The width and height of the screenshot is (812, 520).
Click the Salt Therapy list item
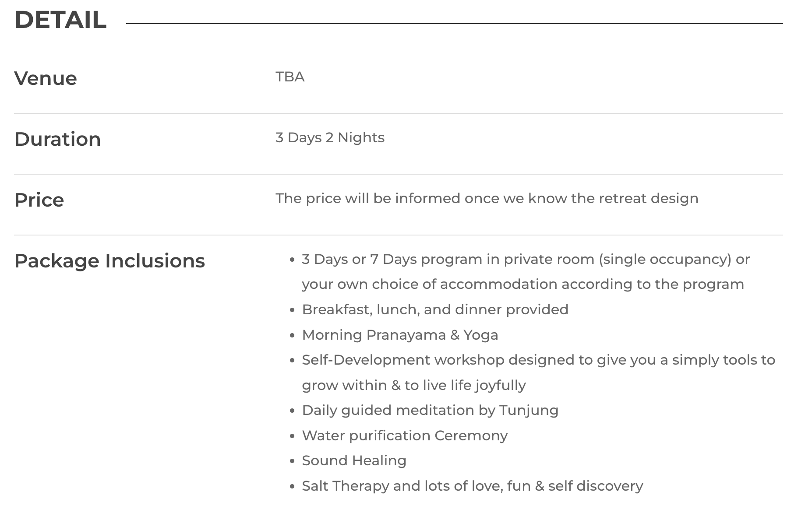472,486
